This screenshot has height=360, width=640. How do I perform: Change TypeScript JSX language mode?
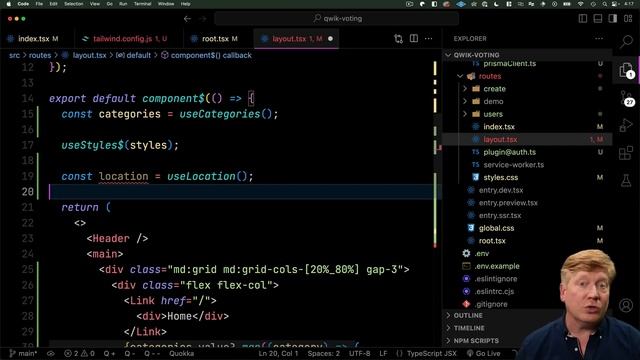click(431, 353)
